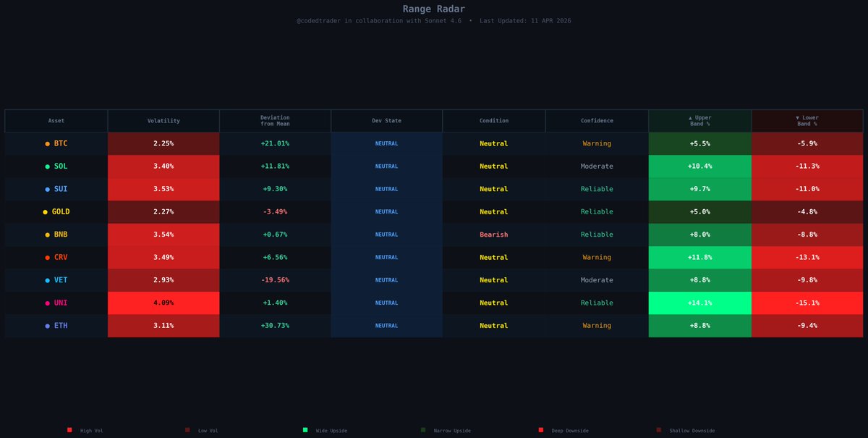Click the Reliable confidence in SUI row
Image resolution: width=868 pixels, height=438 pixels.
(x=597, y=190)
